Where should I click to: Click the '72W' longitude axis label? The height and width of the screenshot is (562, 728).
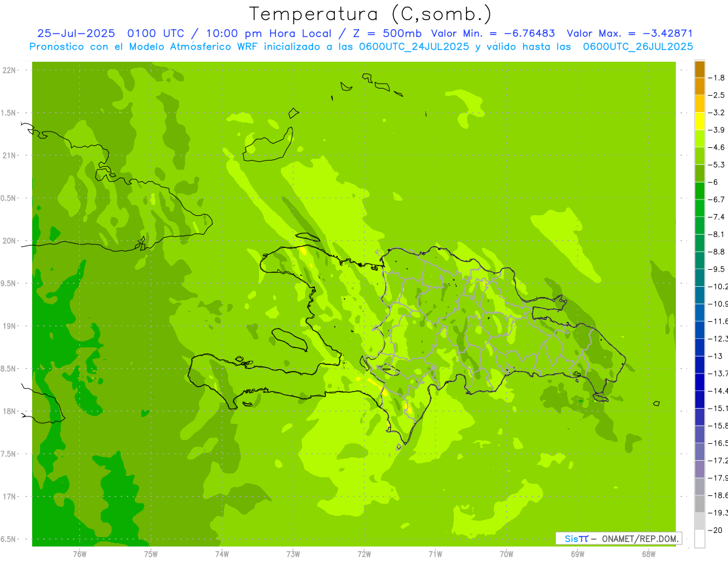point(364,554)
